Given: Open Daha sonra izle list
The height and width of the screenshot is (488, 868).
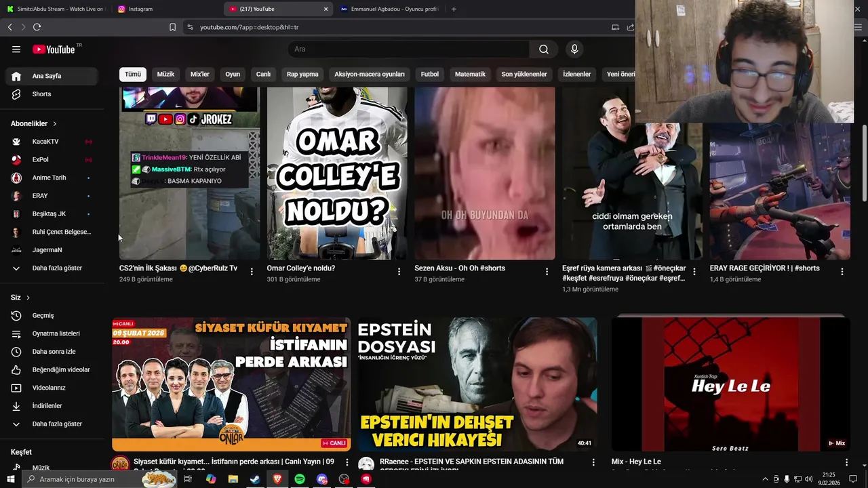Looking at the screenshot, I should 52,352.
